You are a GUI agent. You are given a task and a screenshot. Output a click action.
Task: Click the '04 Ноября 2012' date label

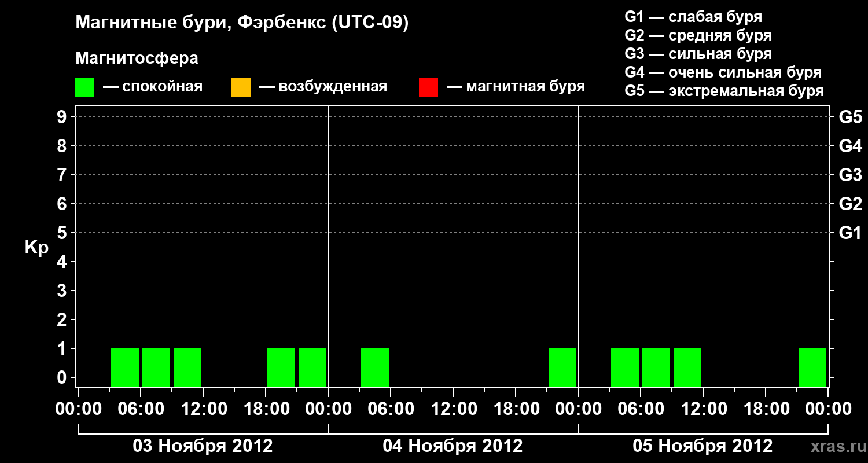coord(453,446)
